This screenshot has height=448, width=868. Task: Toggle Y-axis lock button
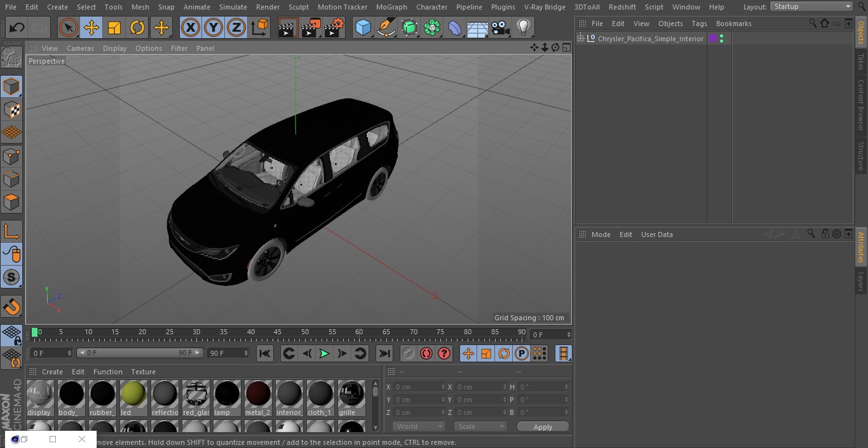(213, 27)
